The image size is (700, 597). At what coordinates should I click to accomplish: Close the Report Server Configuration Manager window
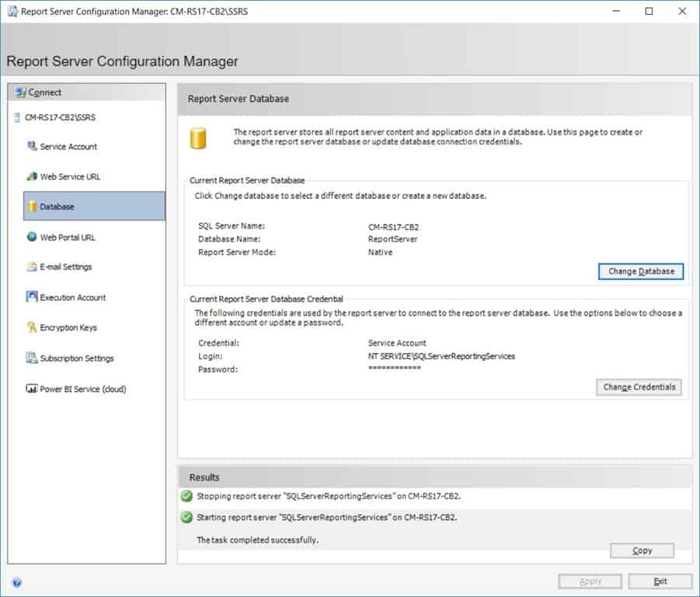pos(682,11)
